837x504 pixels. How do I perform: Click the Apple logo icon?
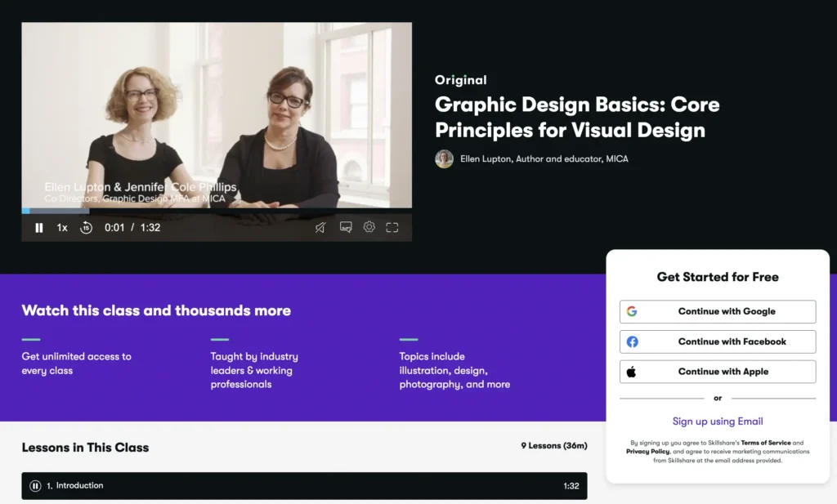[632, 372]
